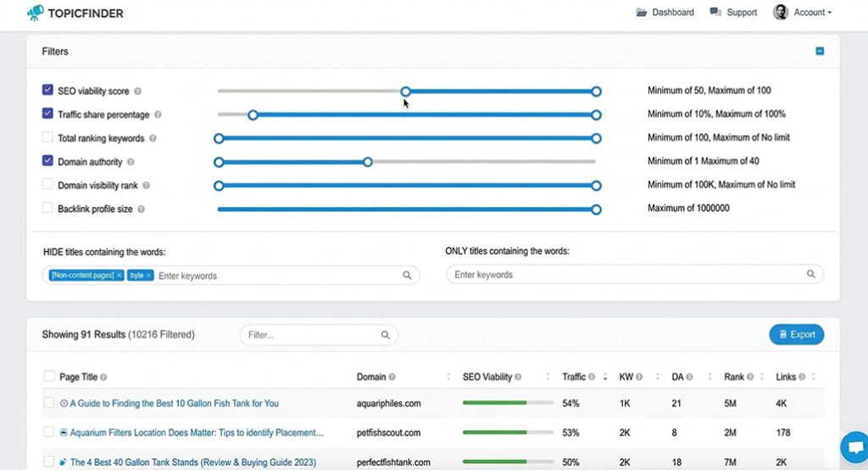868x470 pixels.
Task: Sort results by SEO Viability arrows
Action: click(x=548, y=377)
